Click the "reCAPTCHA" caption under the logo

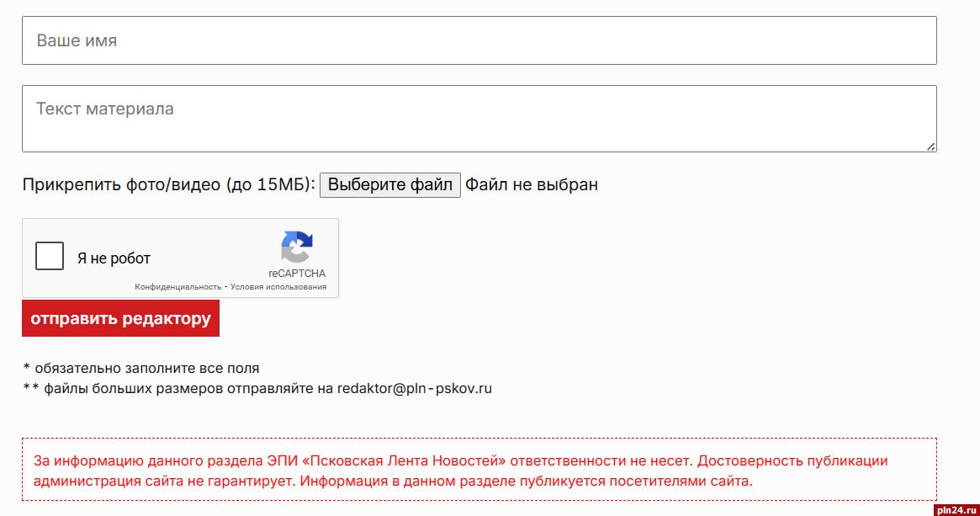297,274
